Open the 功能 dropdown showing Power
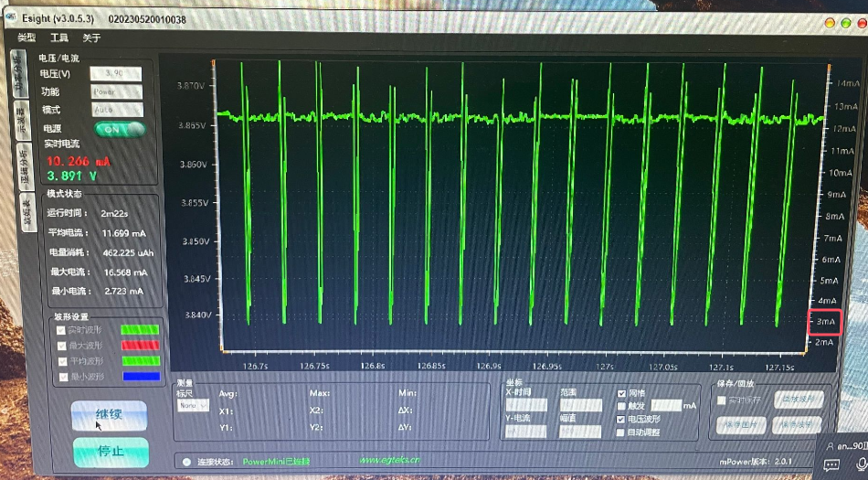868x480 pixels. click(116, 91)
